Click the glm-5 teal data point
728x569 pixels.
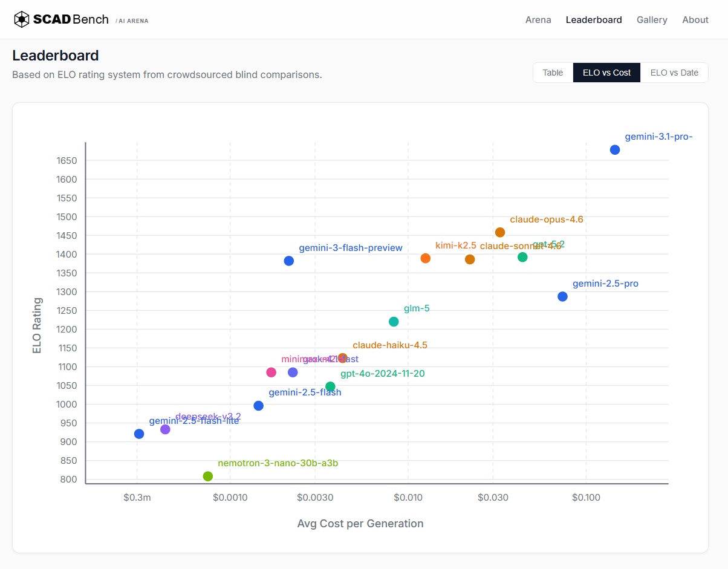[x=394, y=322]
